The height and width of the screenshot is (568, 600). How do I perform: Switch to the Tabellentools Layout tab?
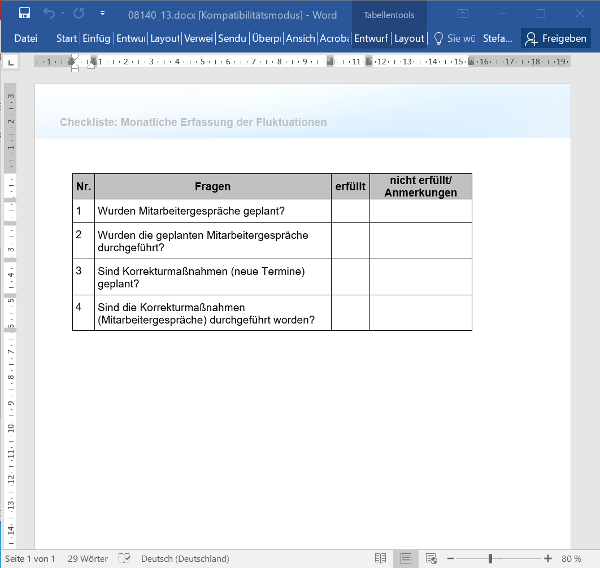(409, 38)
